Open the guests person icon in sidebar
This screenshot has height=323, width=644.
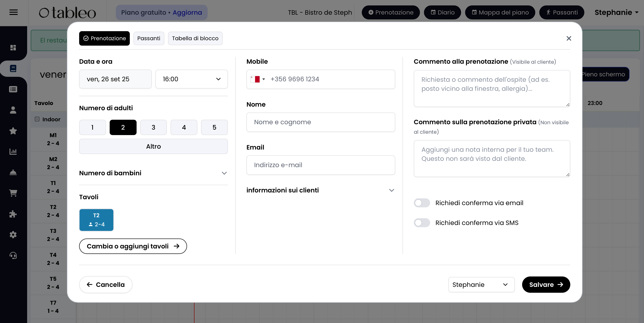pos(13,110)
